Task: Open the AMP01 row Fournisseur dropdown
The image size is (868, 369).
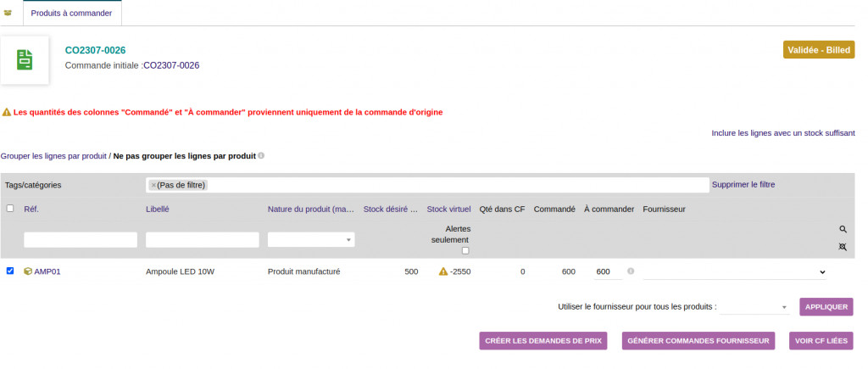Action: click(735, 272)
